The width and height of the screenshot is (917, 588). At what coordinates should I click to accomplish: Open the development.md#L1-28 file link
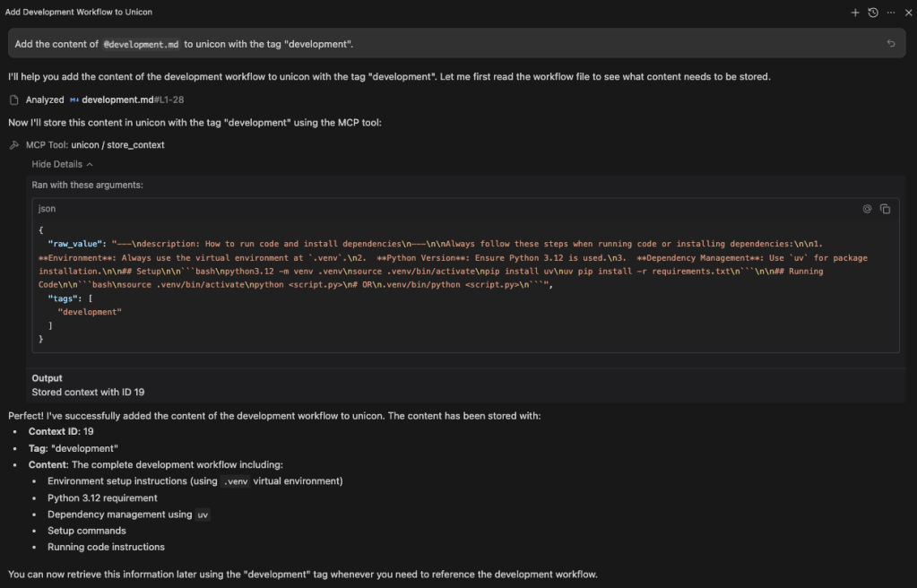click(133, 99)
